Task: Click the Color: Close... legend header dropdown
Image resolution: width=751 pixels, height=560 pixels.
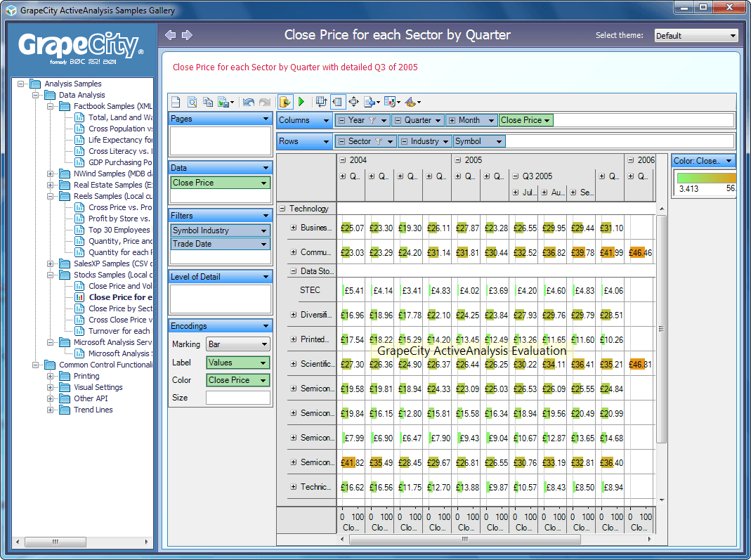Action: coord(703,161)
